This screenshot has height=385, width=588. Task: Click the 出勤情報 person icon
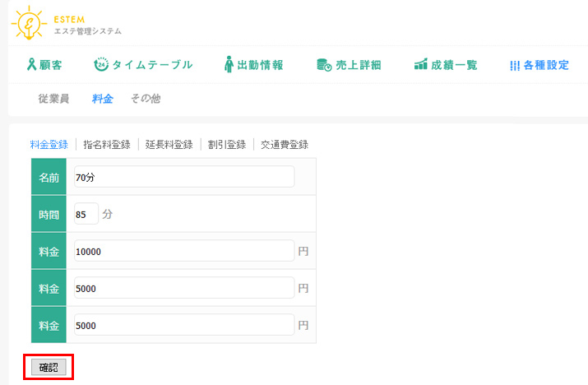229,65
